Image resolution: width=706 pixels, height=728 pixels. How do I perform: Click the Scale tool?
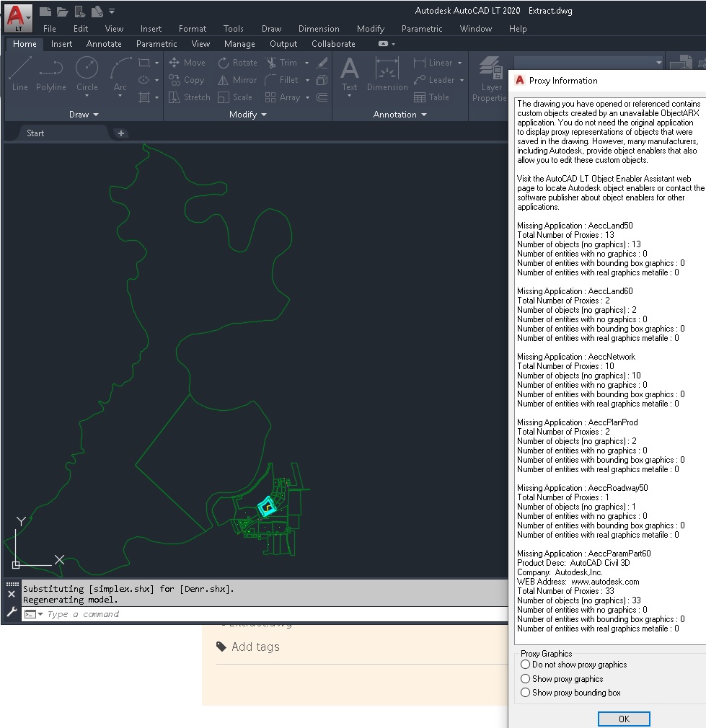tap(235, 97)
